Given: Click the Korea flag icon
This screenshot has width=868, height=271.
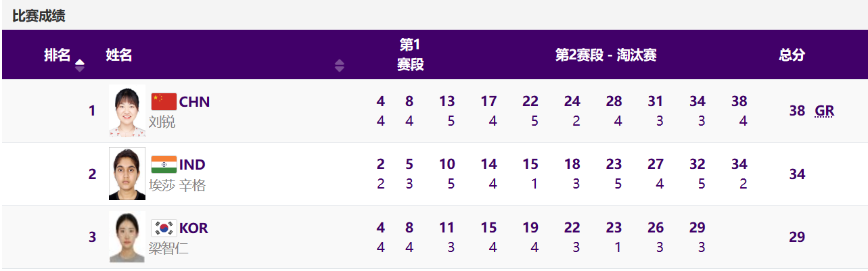Looking at the screenshot, I should pyautogui.click(x=164, y=228).
